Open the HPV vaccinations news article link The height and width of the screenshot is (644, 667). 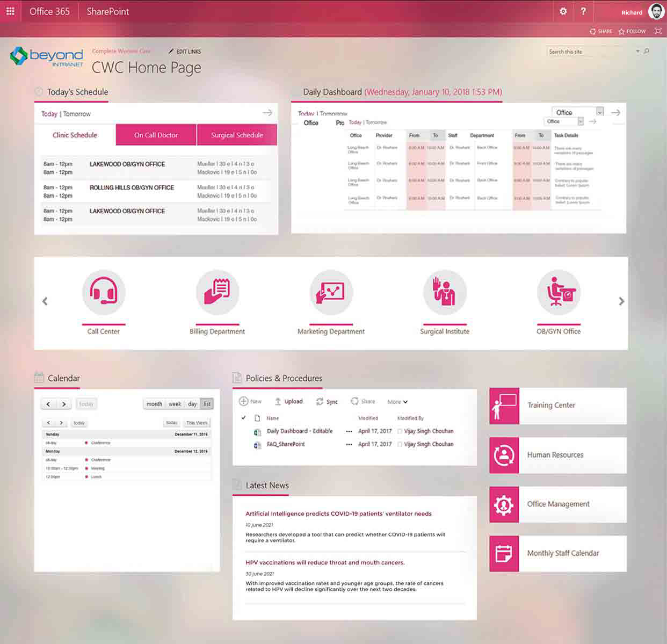325,562
